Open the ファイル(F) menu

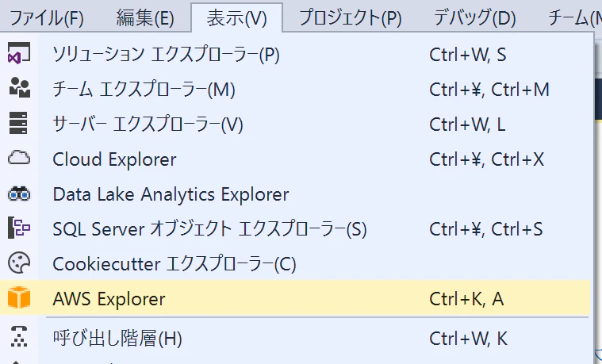[47, 18]
